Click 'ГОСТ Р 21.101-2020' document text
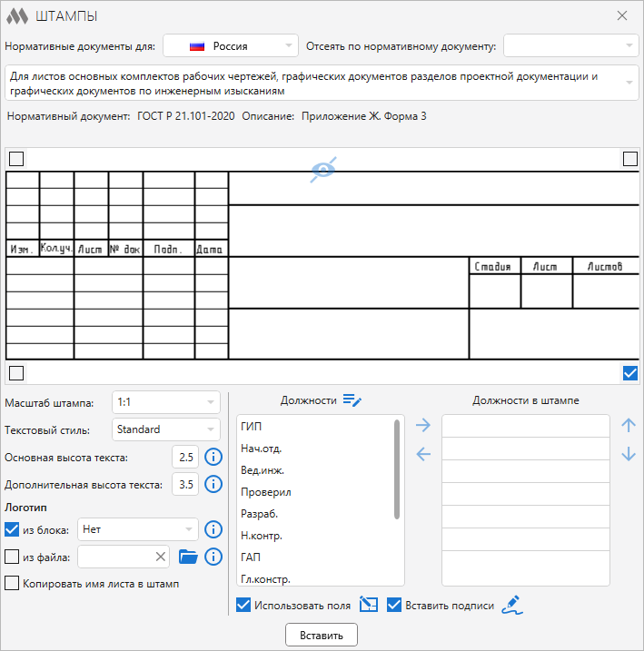Viewport: 644px width, 651px height. [186, 116]
